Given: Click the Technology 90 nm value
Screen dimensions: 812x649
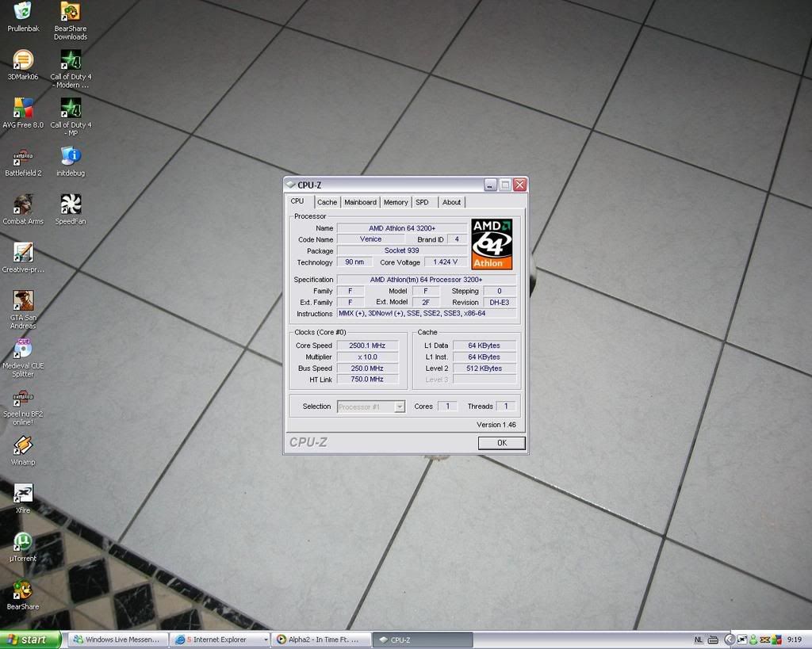Looking at the screenshot, I should point(354,262).
